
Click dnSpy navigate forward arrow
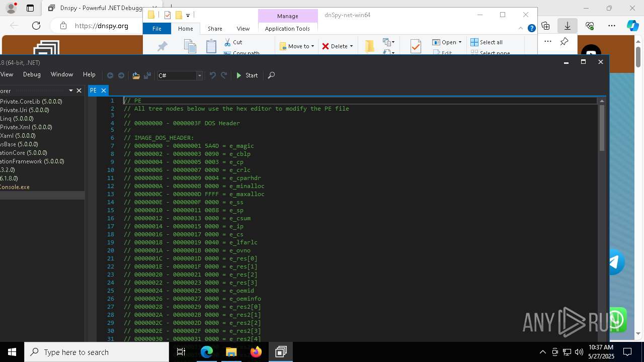click(x=121, y=75)
